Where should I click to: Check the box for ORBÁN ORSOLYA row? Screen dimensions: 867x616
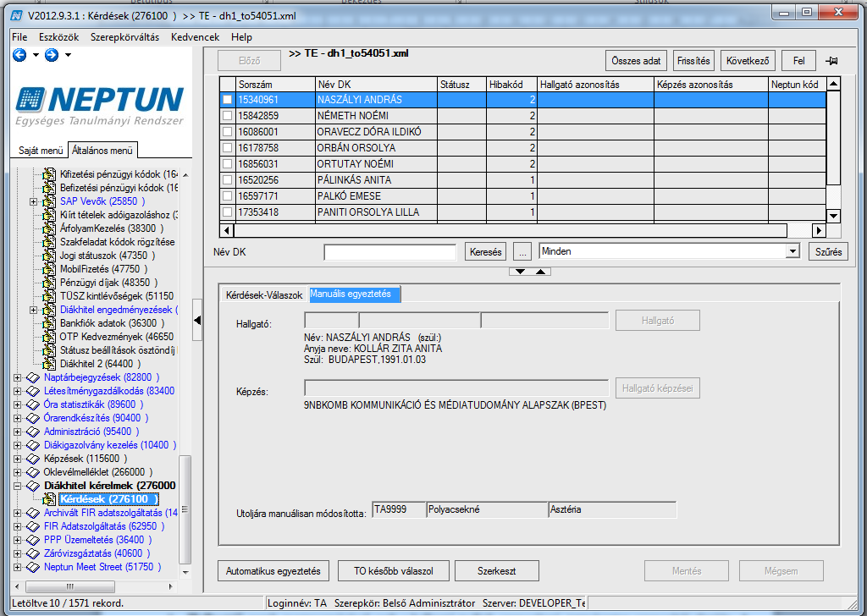point(227,148)
